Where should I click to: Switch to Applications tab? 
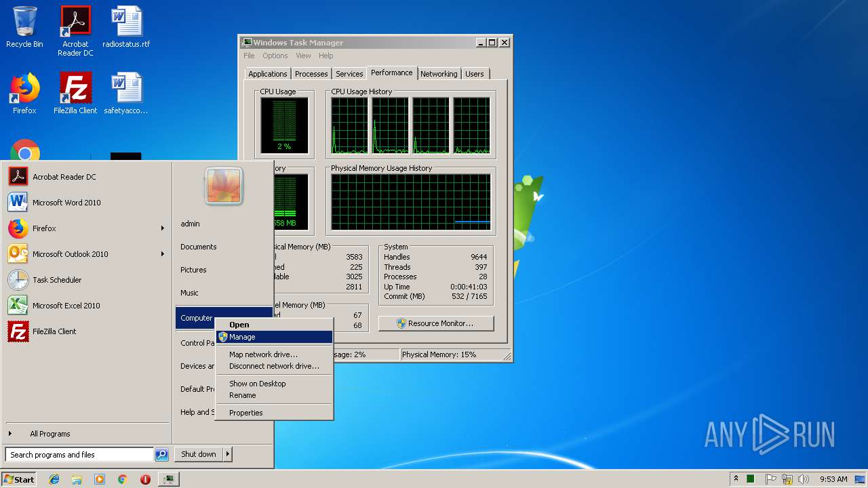click(267, 74)
